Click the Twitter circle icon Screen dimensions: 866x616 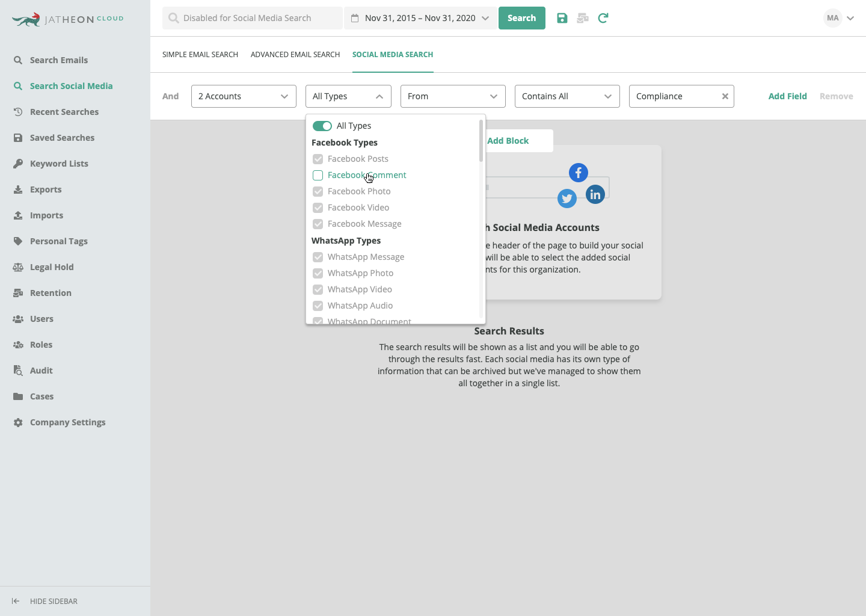click(567, 199)
